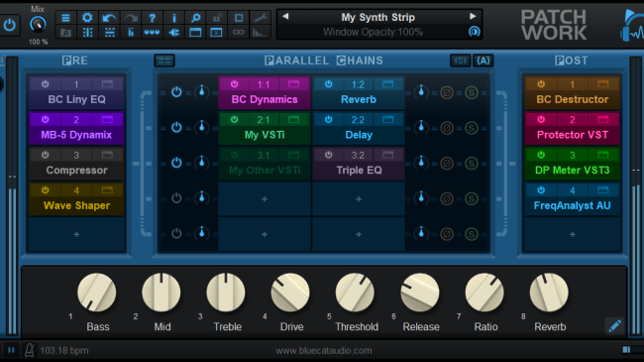Click the pencil edit icon near knobs
Screen dimensions: 644x362
614,326
